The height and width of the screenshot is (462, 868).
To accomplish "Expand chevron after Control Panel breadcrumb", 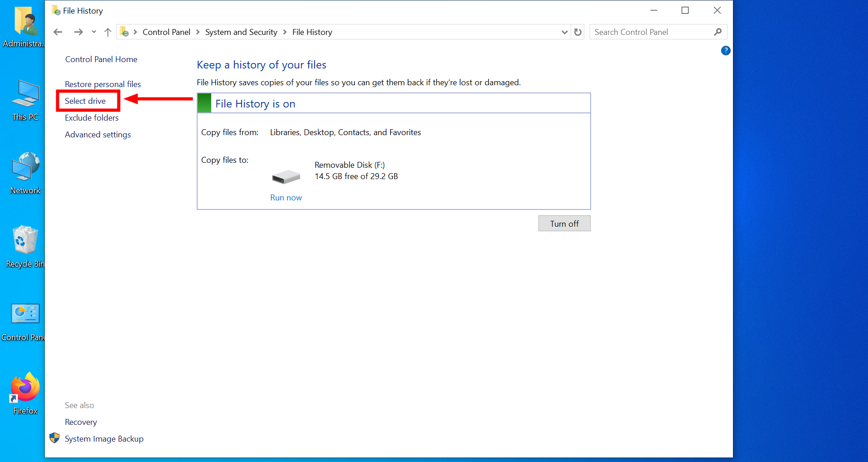I will (198, 32).
